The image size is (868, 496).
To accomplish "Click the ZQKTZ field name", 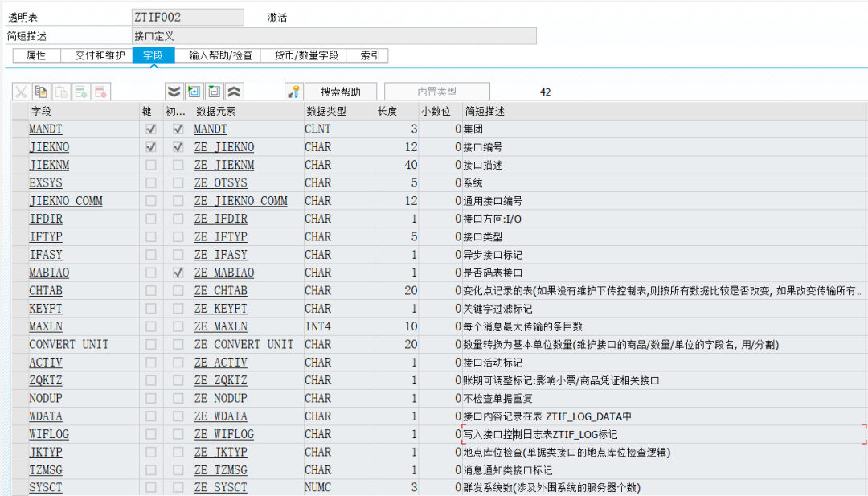I will coord(46,380).
